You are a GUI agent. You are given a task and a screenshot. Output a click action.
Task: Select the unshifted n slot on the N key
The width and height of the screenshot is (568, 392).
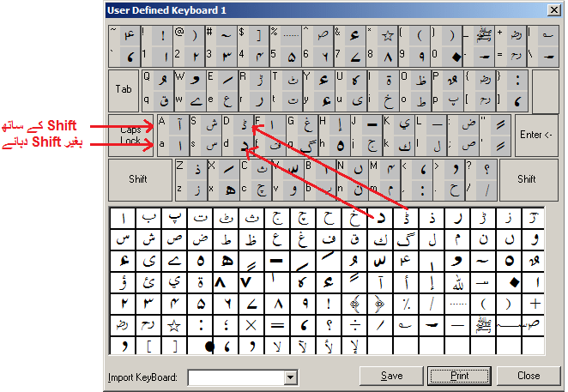tap(358, 190)
